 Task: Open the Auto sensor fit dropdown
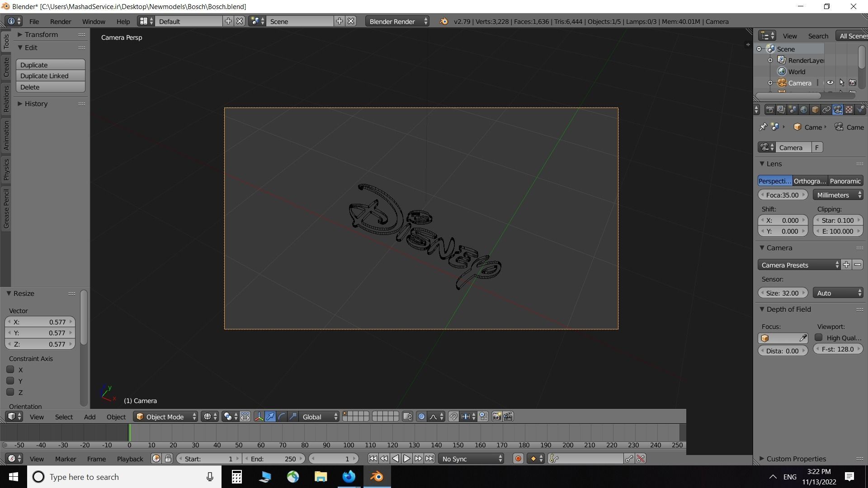point(838,293)
